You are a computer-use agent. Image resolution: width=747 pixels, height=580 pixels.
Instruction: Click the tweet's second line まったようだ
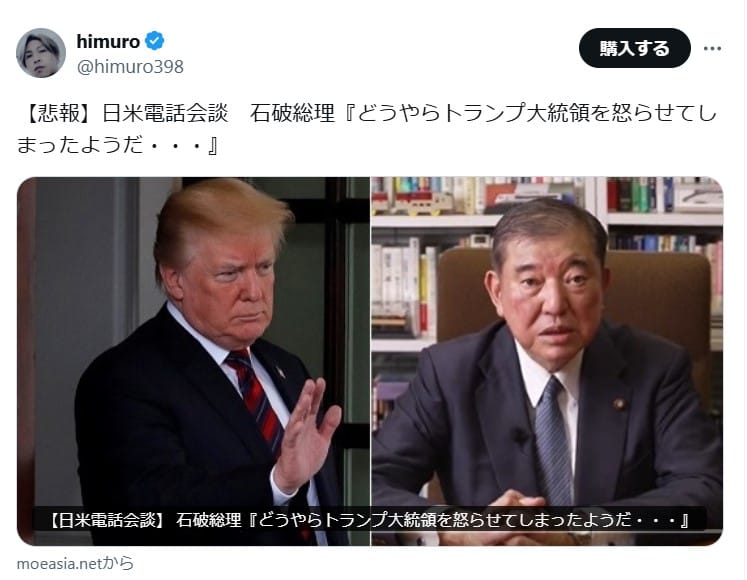(x=117, y=145)
